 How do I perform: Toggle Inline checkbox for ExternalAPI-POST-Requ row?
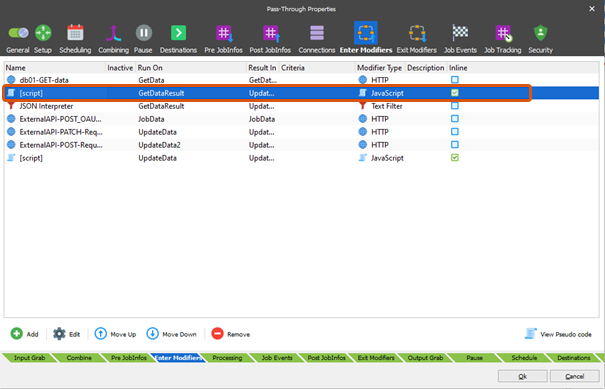pos(455,144)
